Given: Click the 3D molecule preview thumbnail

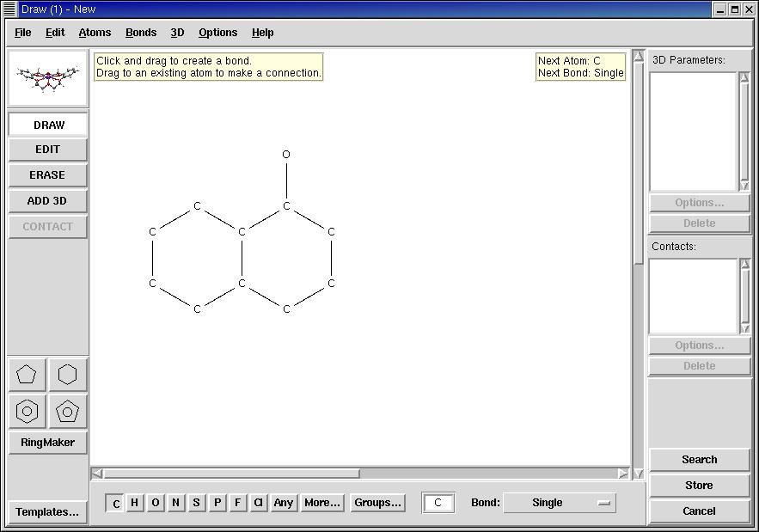Looking at the screenshot, I should (48, 78).
